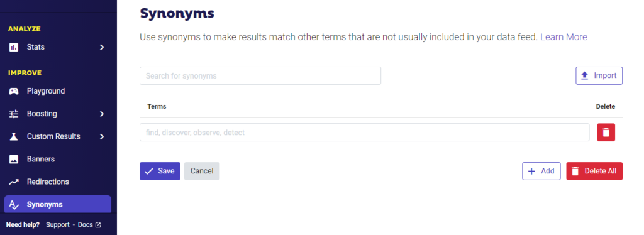Click the Boosting sliders icon
This screenshot has width=644, height=235.
click(14, 114)
